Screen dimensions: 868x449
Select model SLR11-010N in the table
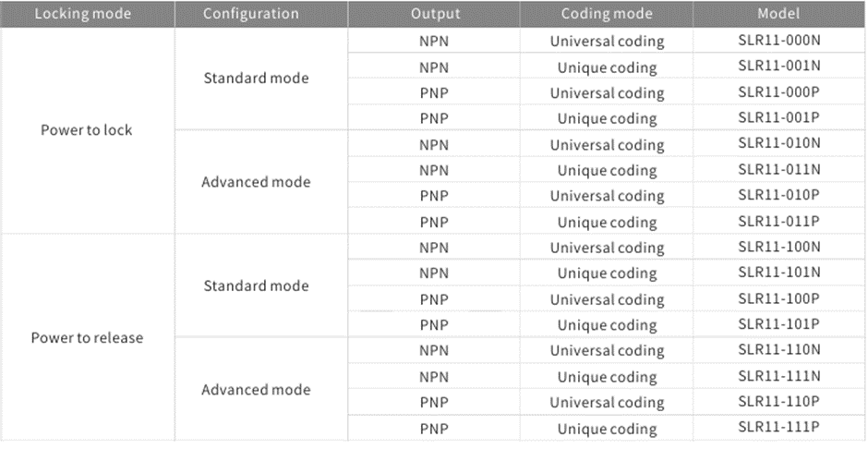tap(778, 143)
